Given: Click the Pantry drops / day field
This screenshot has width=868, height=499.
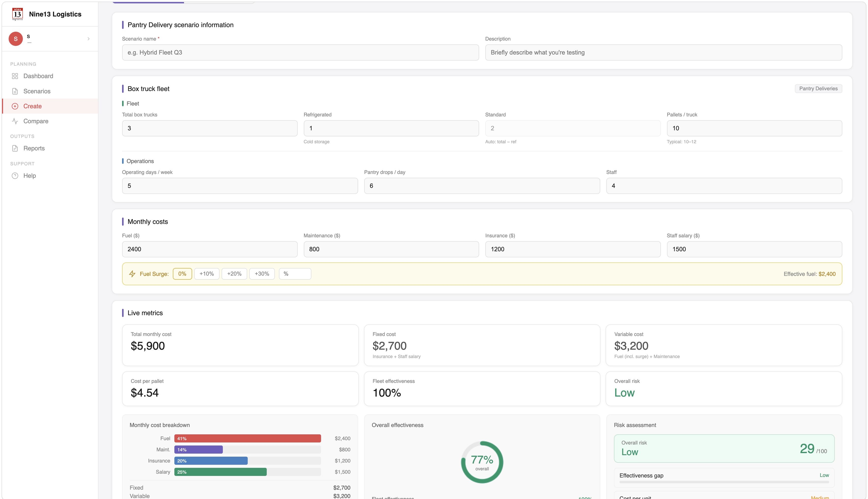Looking at the screenshot, I should pos(482,186).
